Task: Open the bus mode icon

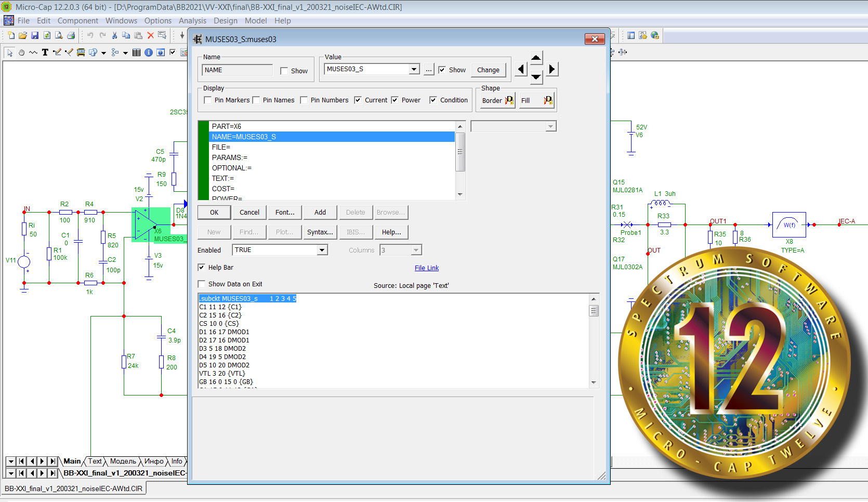Action: (x=81, y=52)
